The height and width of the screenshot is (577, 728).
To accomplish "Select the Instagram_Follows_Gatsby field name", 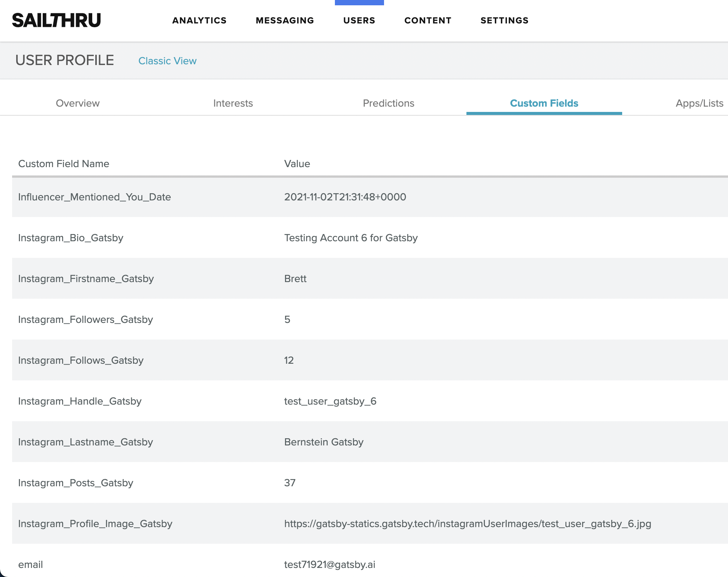I will 81,360.
